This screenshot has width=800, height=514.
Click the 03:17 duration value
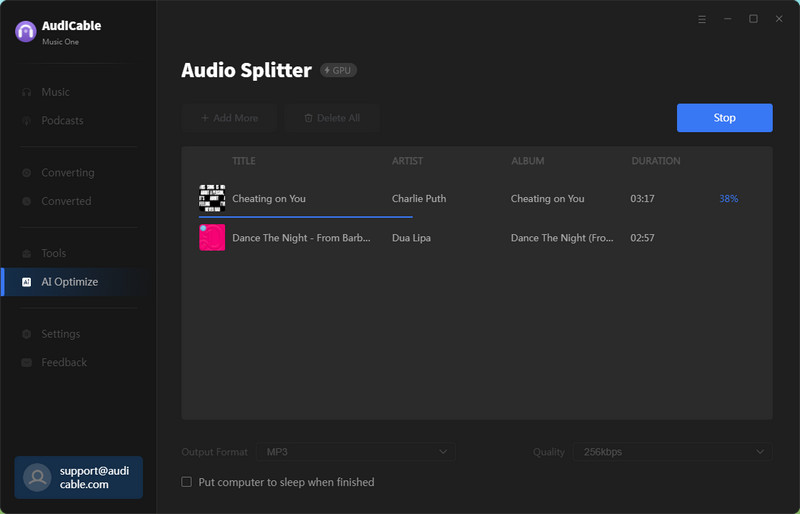[x=642, y=199]
